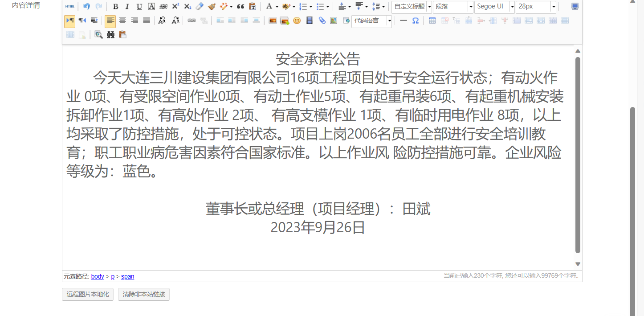Set left-to-right text direction

tap(70, 21)
